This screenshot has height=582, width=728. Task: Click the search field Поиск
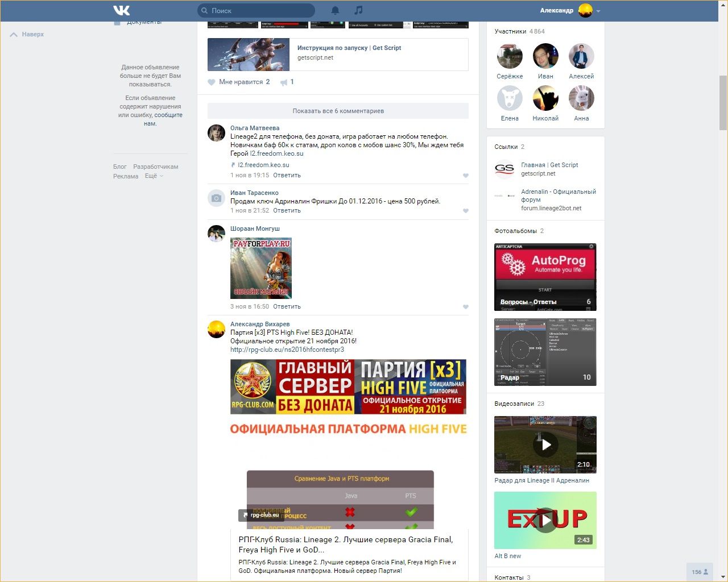[x=256, y=10]
